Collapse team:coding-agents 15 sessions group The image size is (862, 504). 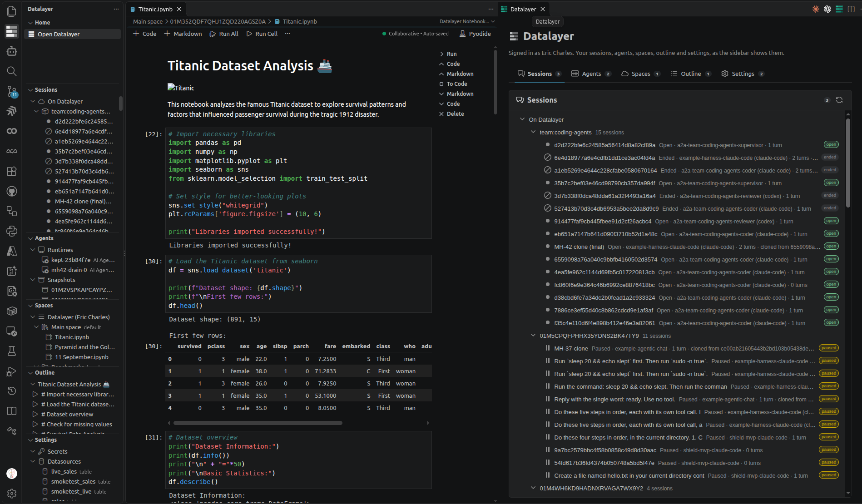(533, 132)
